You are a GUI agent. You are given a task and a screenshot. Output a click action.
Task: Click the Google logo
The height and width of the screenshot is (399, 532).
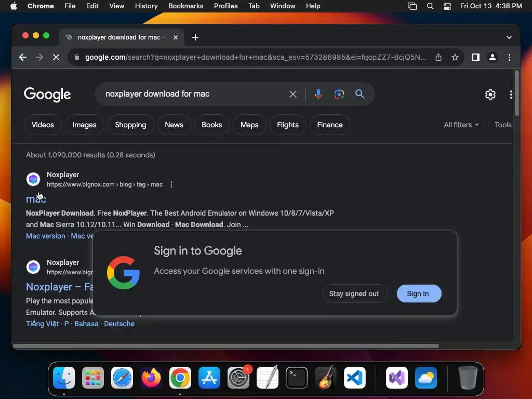pos(47,95)
